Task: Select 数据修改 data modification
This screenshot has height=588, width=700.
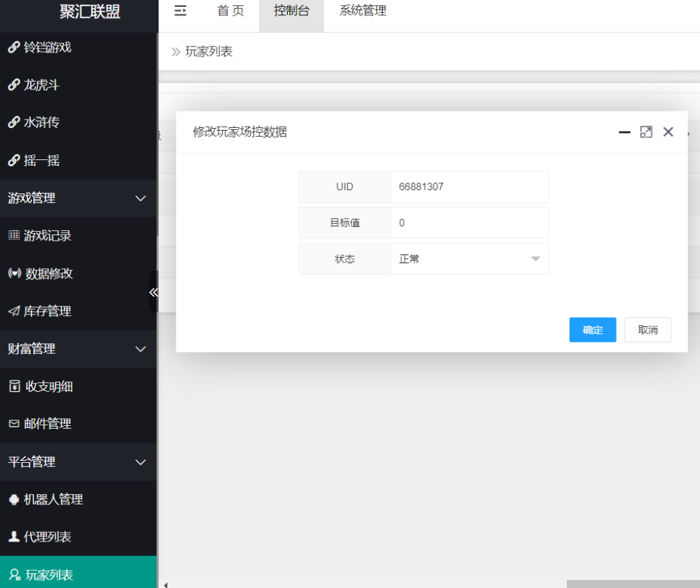Action: tap(41, 273)
